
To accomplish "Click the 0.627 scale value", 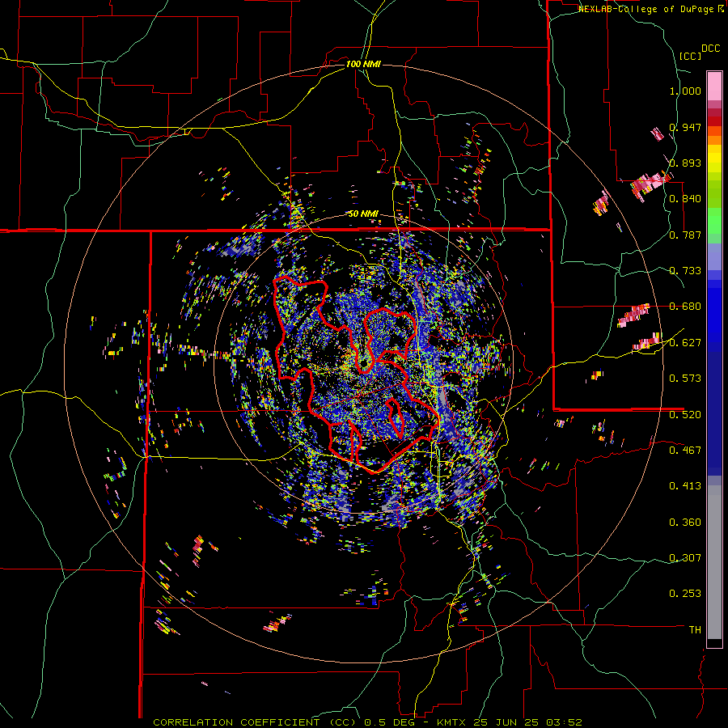I will coord(685,343).
